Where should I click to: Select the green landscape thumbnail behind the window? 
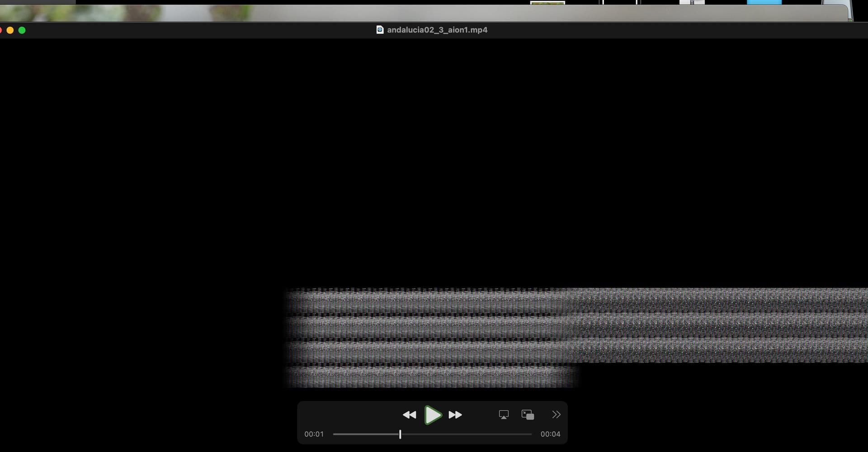coord(547,3)
